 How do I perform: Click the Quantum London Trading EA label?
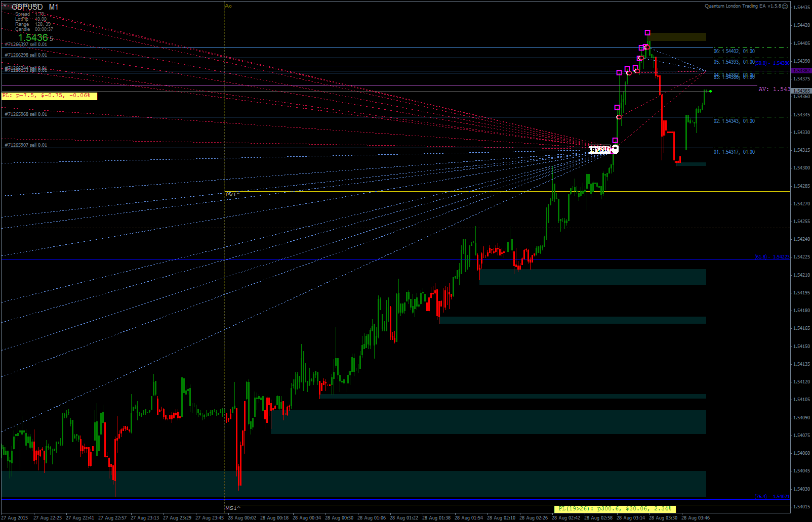pos(743,6)
